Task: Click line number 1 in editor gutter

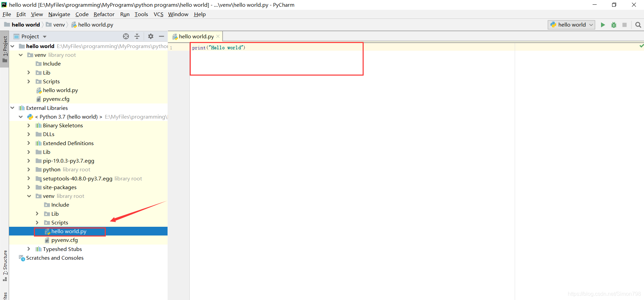Action: [171, 48]
